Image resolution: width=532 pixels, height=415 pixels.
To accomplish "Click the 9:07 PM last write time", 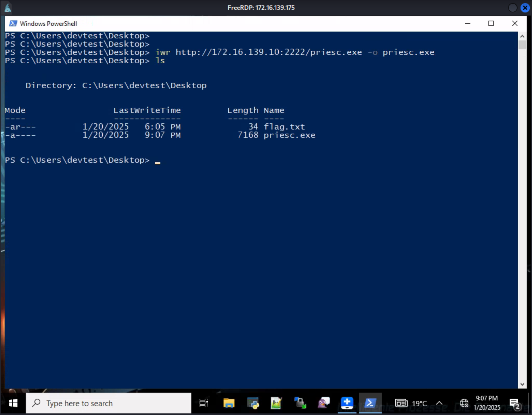I will 162,135.
